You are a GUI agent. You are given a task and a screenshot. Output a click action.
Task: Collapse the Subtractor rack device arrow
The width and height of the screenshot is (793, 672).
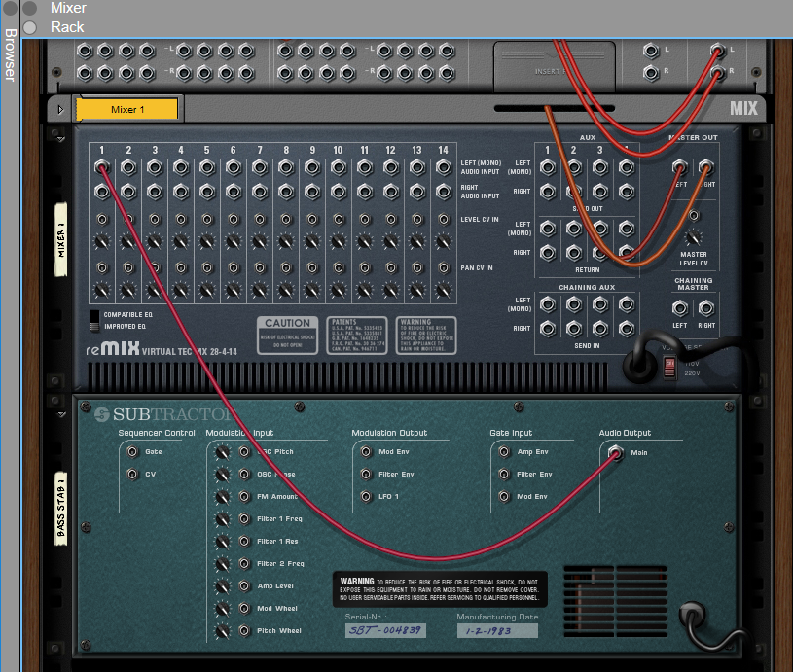click(x=61, y=414)
